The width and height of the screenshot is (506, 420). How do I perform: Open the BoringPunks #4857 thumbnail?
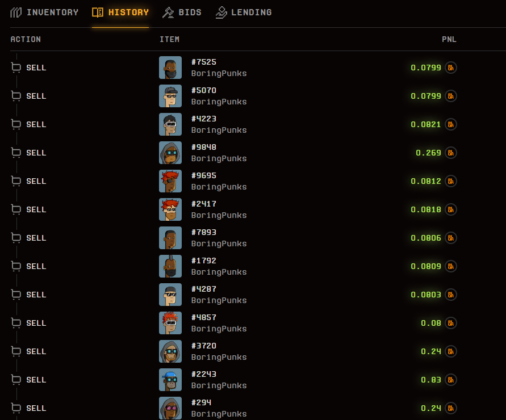click(170, 323)
